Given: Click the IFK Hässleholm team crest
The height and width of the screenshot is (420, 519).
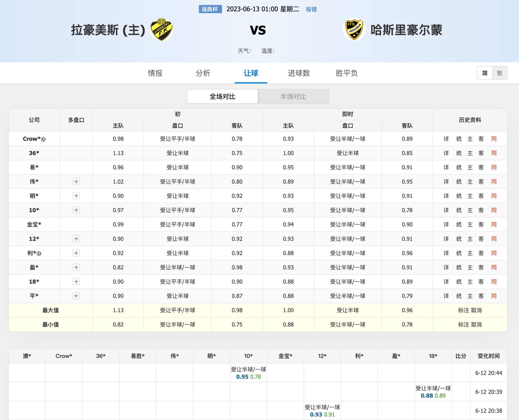Looking at the screenshot, I should (354, 30).
